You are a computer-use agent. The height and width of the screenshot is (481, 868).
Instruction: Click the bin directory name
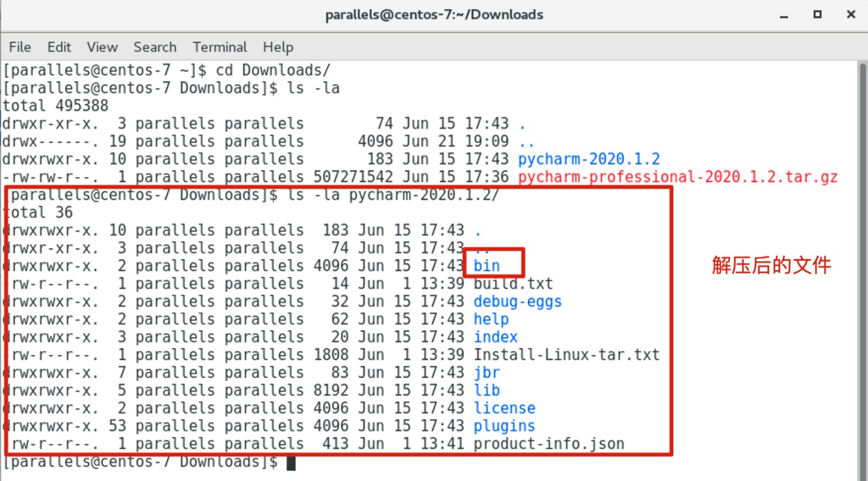click(487, 266)
